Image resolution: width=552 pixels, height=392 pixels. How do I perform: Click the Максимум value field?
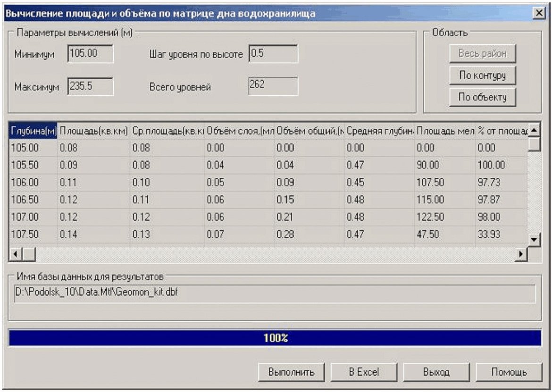click(90, 87)
